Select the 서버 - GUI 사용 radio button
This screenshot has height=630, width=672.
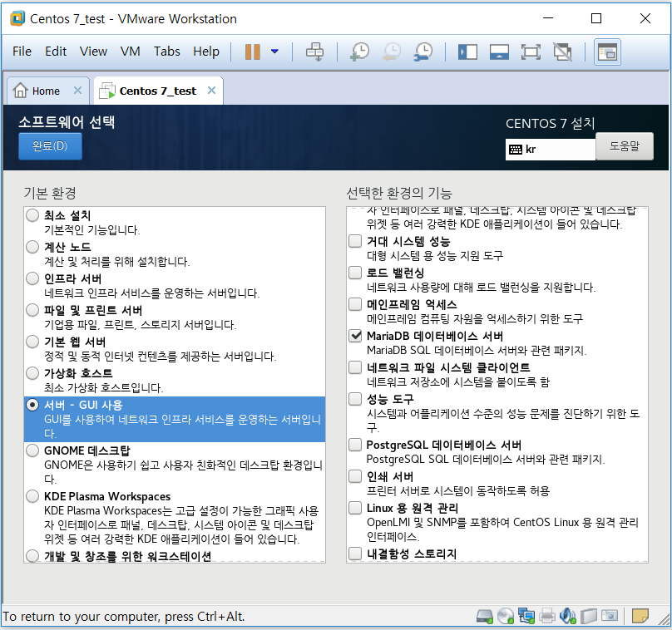pos(32,405)
